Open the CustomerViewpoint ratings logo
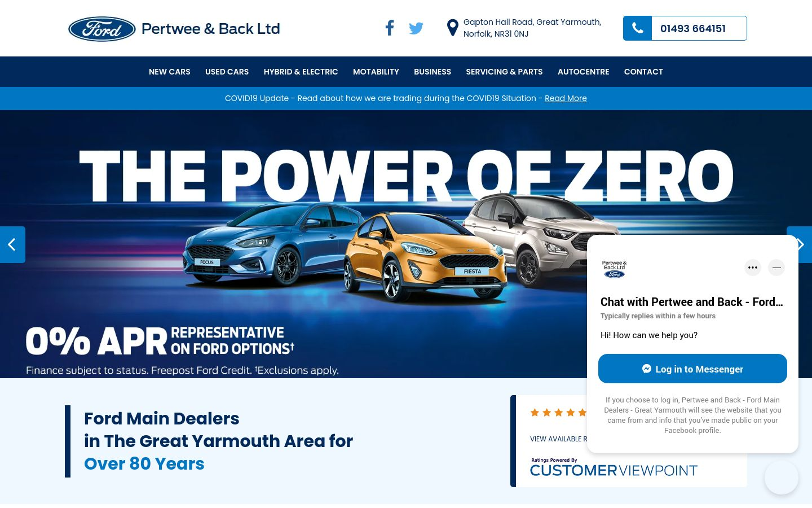 pos(614,467)
